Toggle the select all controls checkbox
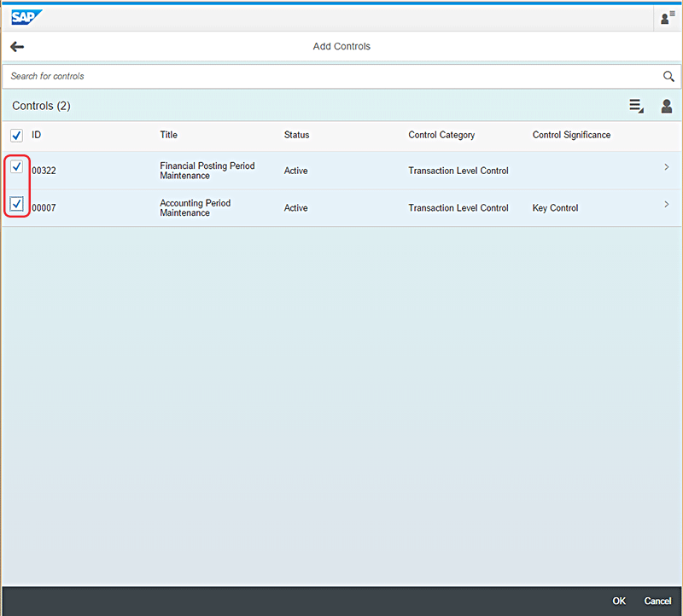Screen dimensions: 683x616 pyautogui.click(x=17, y=136)
